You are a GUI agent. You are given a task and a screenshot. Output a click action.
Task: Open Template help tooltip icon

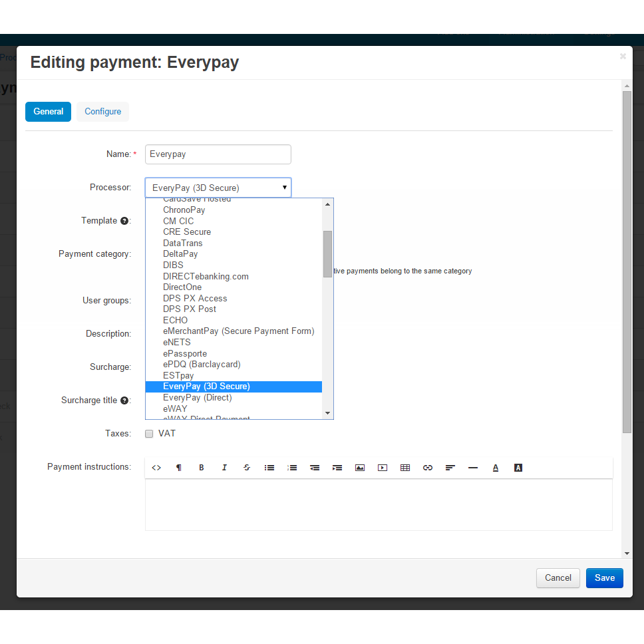coord(124,221)
